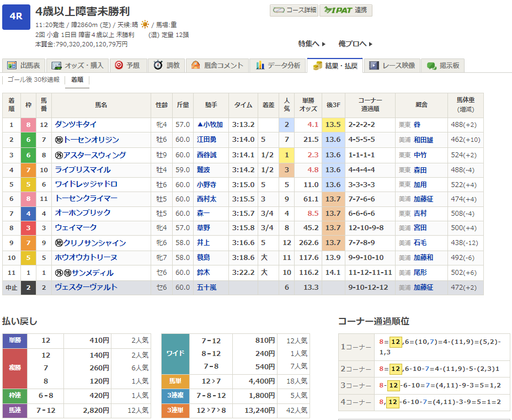
Task: Select the 着順 sub-tab
Action: tap(77, 79)
